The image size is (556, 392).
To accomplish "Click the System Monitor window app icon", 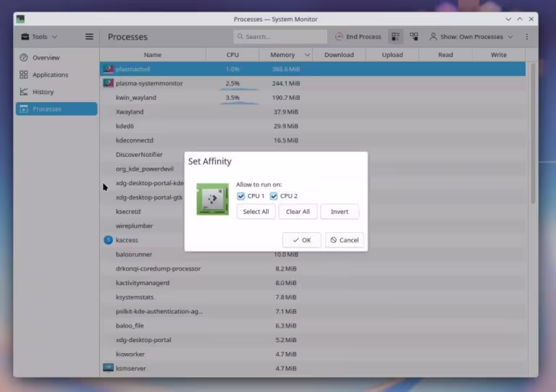I will 20,19.
